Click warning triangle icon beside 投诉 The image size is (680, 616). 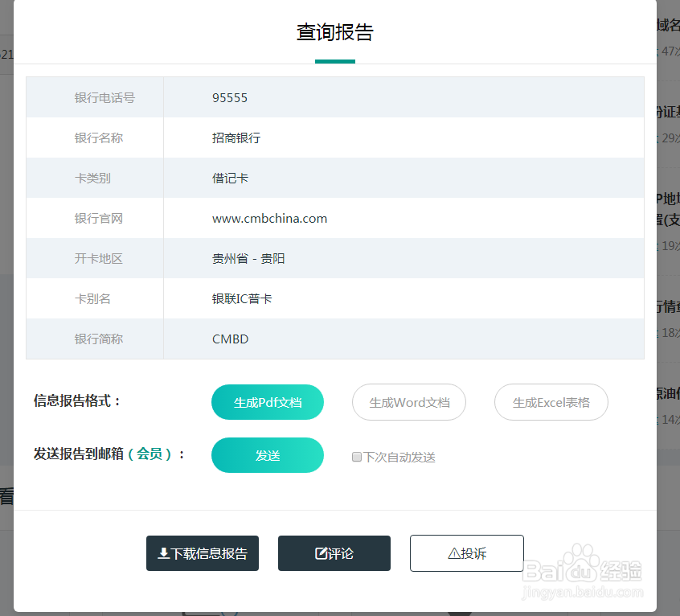pyautogui.click(x=454, y=553)
